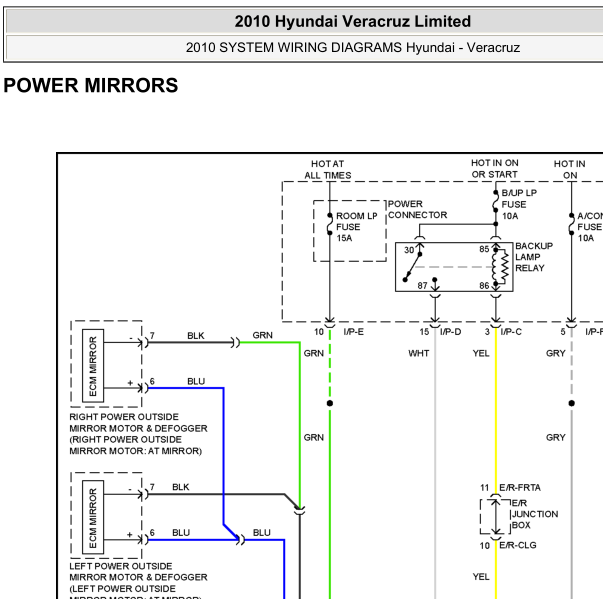Click the "POWER CONNECTOR" label
Viewport: 603px width, 599px height.
coord(417,210)
